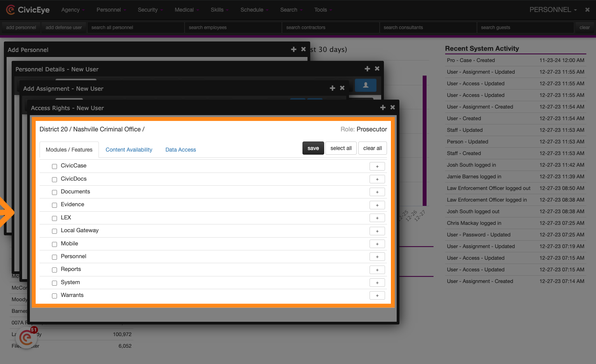Check the Evidence module checkbox
The image size is (596, 364).
[54, 205]
